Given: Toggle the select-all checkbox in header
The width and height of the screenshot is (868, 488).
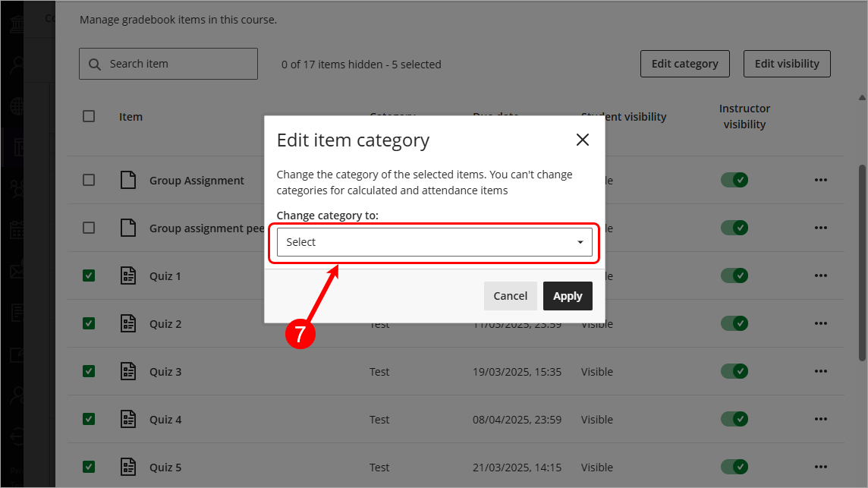Looking at the screenshot, I should pos(89,116).
